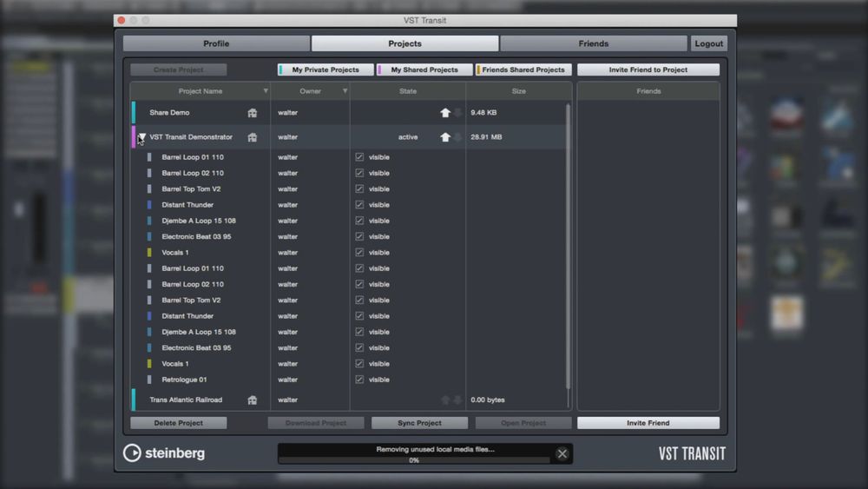Select the second Electronic Beat 03 95 track
Viewport: 868px width, 489px height.
pos(196,347)
